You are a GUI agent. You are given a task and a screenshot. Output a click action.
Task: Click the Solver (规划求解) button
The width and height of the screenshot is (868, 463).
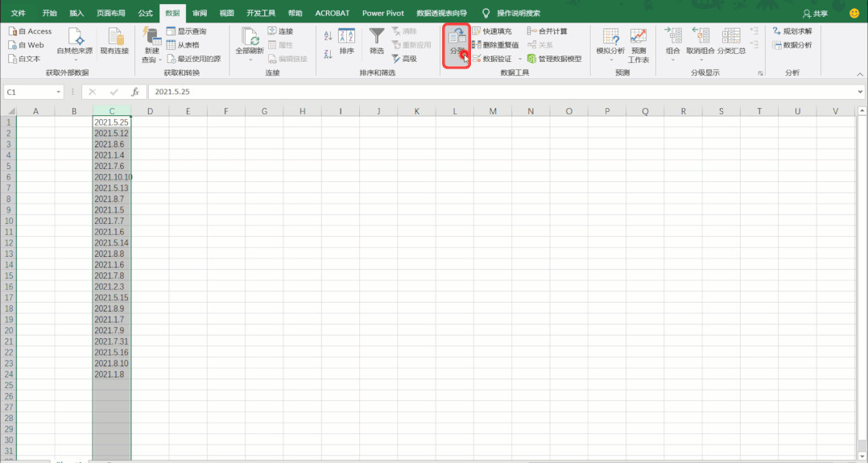click(792, 31)
